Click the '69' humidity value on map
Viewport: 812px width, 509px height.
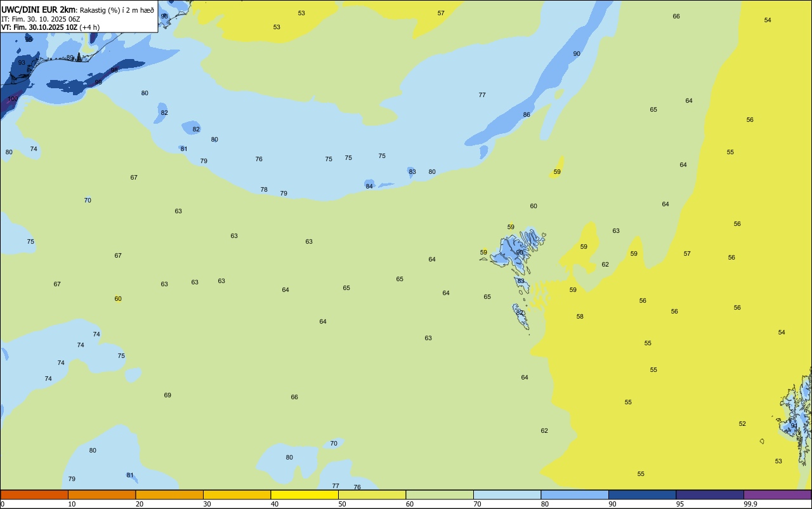coord(167,395)
